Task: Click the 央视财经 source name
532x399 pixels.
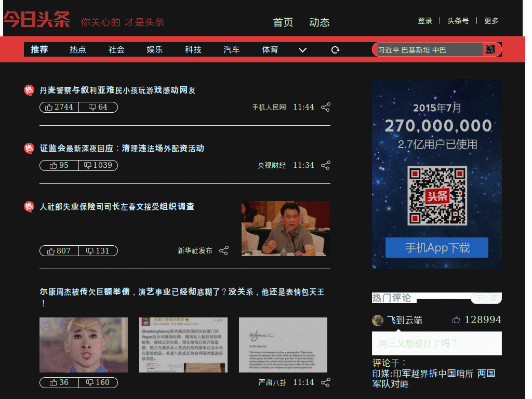Action: (x=272, y=165)
